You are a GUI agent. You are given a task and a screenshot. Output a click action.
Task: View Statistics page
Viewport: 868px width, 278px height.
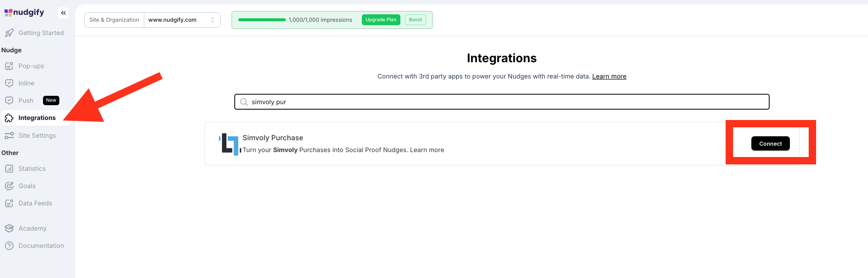point(32,169)
